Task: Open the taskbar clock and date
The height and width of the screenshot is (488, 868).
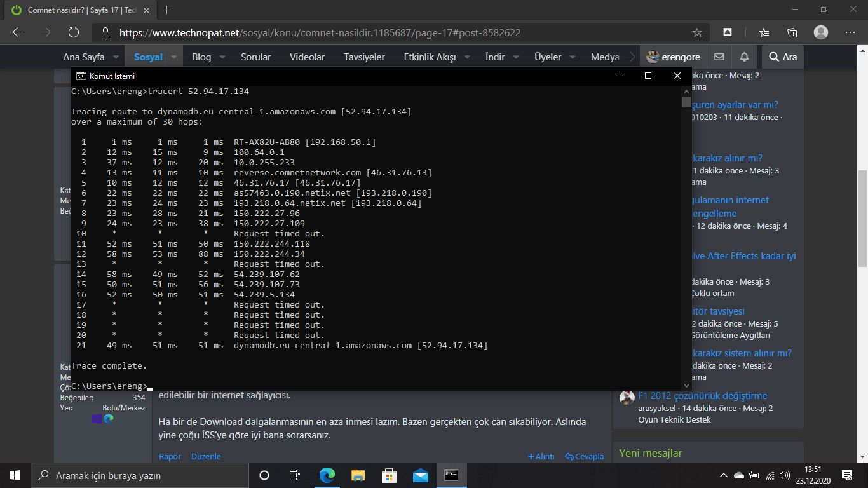Action: click(x=813, y=475)
